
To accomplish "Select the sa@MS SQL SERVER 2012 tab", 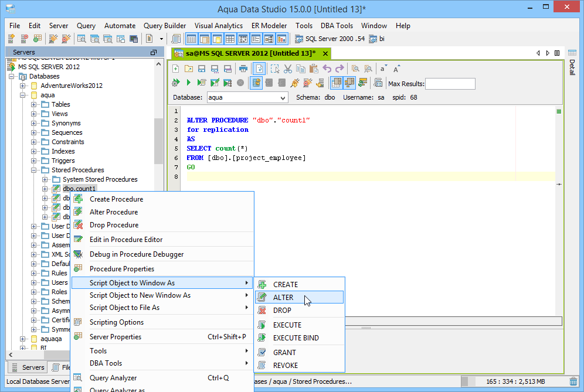I will (x=250, y=53).
